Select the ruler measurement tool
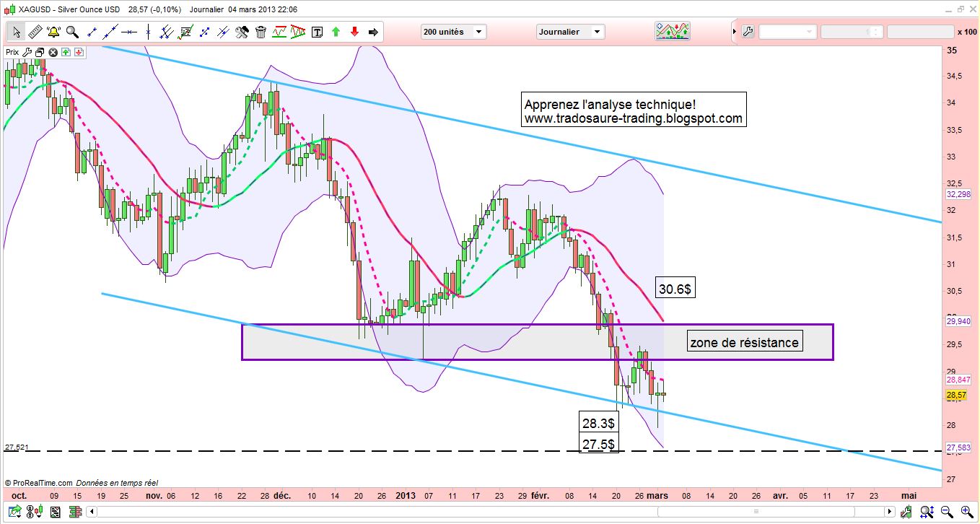The width and height of the screenshot is (980, 524). click(x=34, y=32)
